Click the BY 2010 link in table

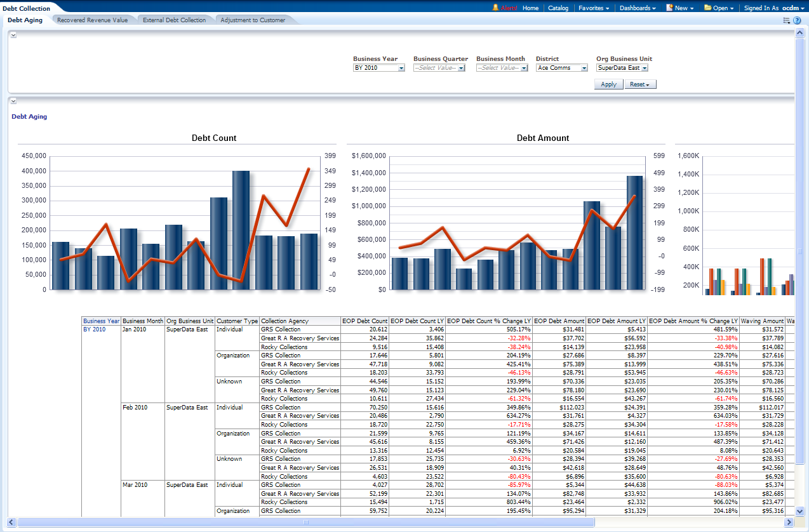95,329
